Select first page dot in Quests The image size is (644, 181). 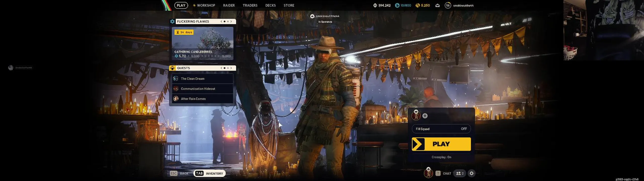(x=224, y=68)
